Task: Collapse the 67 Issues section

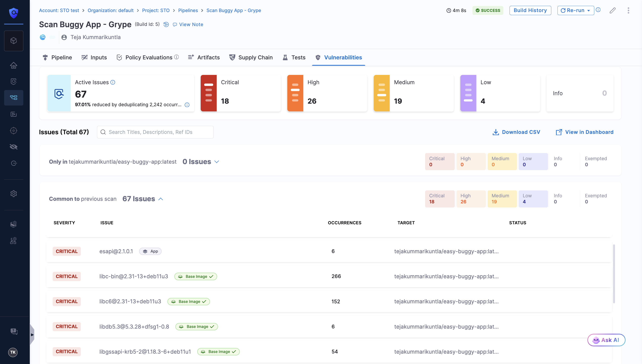Action: click(161, 199)
